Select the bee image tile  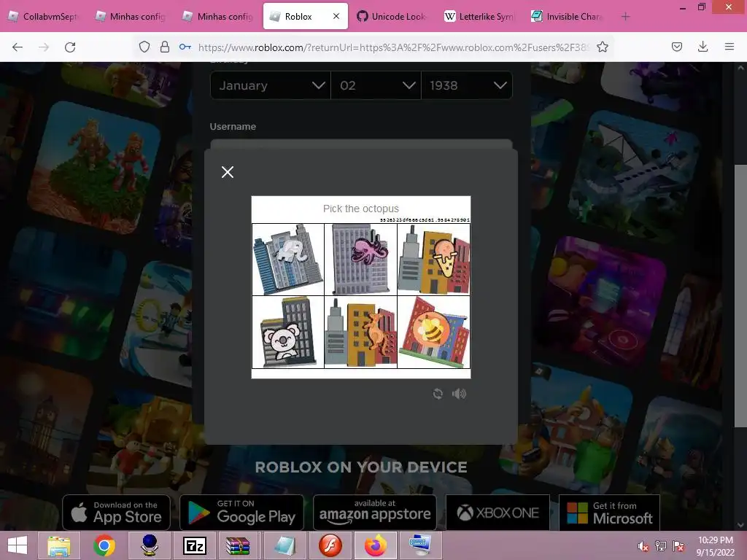[433, 332]
